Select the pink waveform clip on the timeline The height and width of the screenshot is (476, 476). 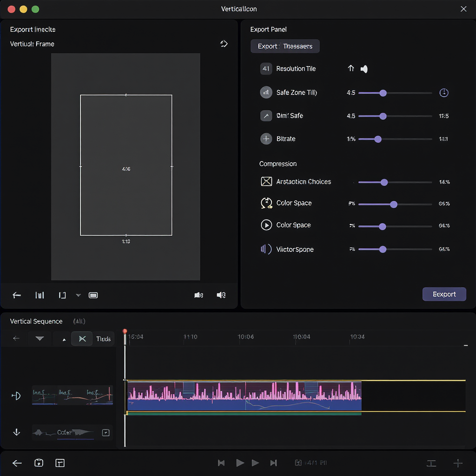click(x=245, y=396)
